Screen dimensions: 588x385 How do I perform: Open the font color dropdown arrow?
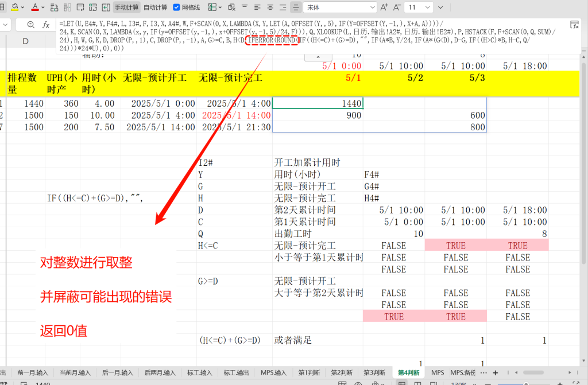42,7
